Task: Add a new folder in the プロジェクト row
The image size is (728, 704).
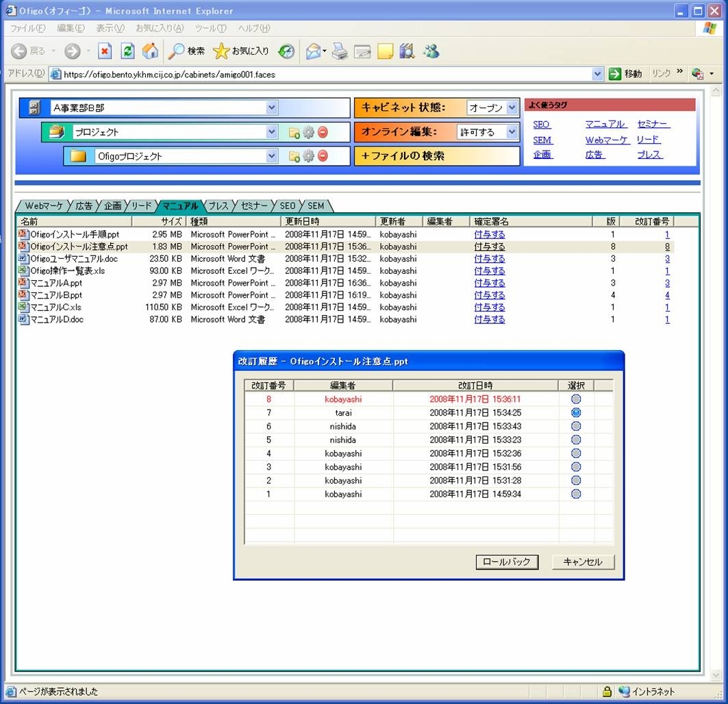Action: (294, 133)
